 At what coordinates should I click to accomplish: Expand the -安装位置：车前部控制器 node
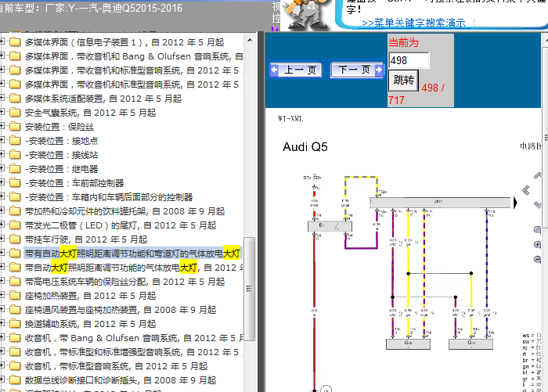(2, 183)
